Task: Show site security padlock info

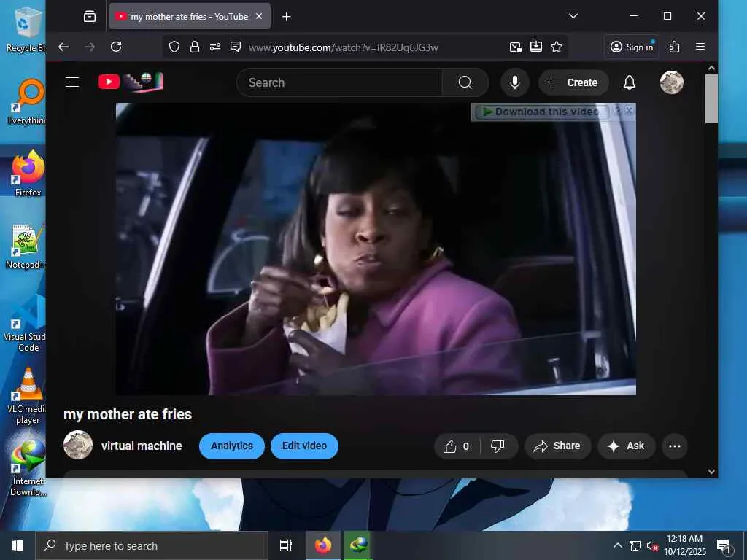Action: (x=194, y=47)
